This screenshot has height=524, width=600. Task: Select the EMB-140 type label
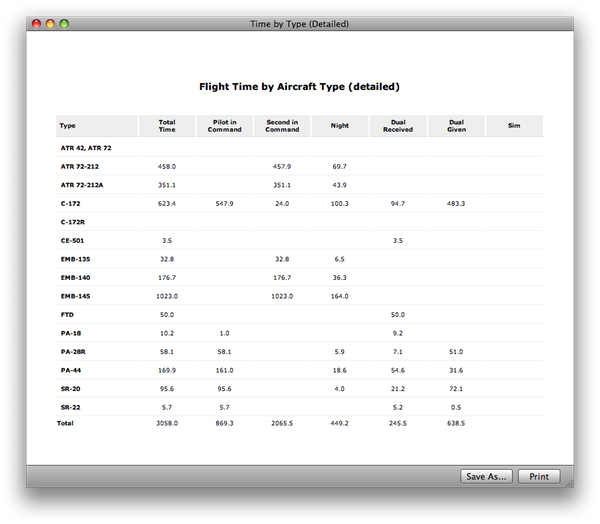(x=75, y=278)
